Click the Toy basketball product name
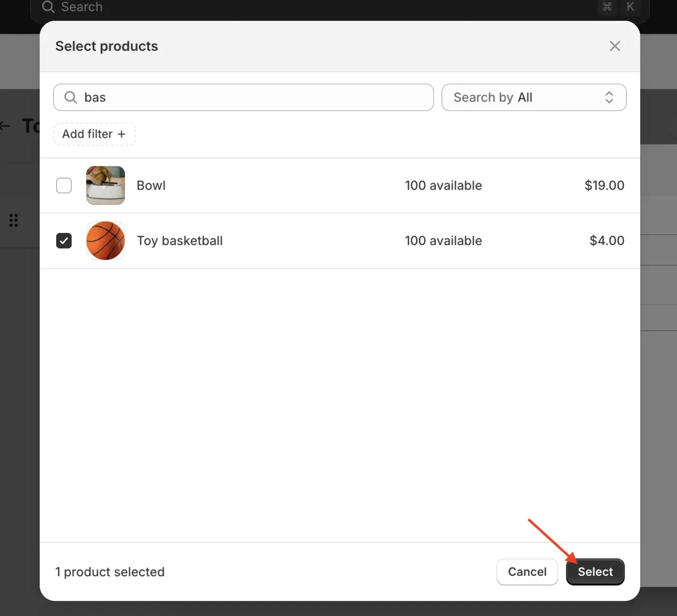The height and width of the screenshot is (616, 677). (179, 240)
